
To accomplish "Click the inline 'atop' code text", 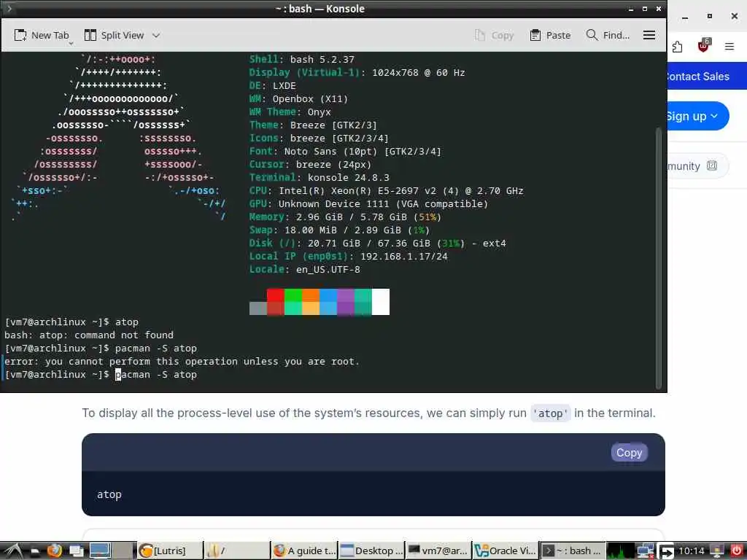I will coord(550,413).
